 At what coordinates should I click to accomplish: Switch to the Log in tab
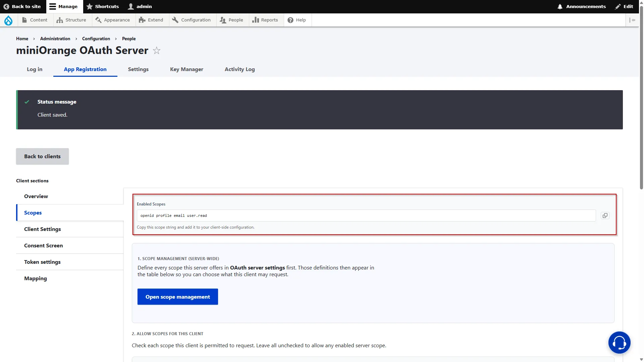click(35, 69)
